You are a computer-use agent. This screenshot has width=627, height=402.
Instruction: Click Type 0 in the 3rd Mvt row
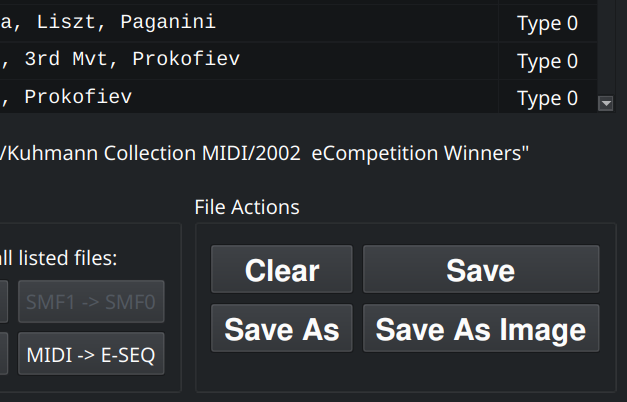(547, 61)
